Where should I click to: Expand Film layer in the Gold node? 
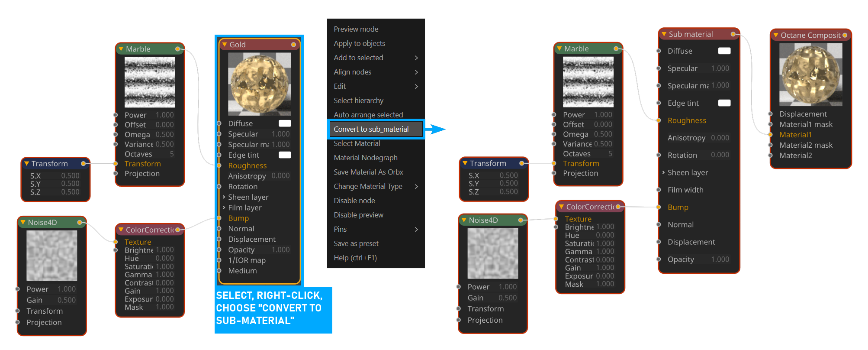[x=224, y=207]
